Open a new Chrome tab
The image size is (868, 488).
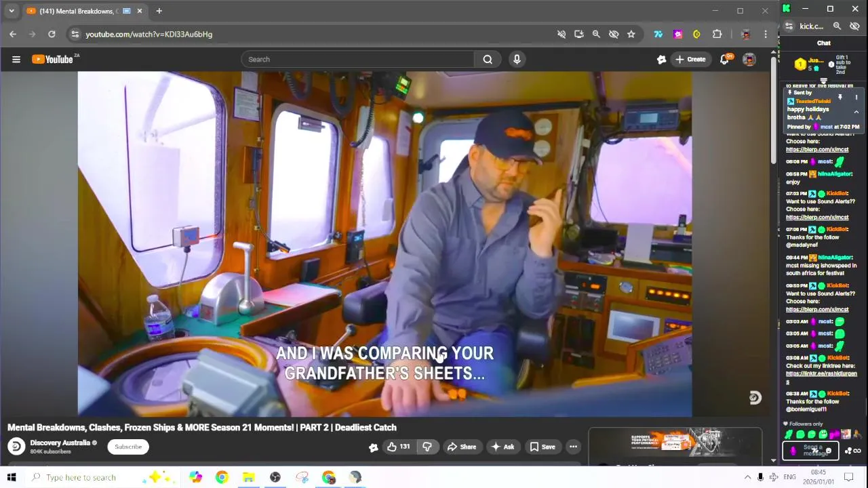pos(159,11)
